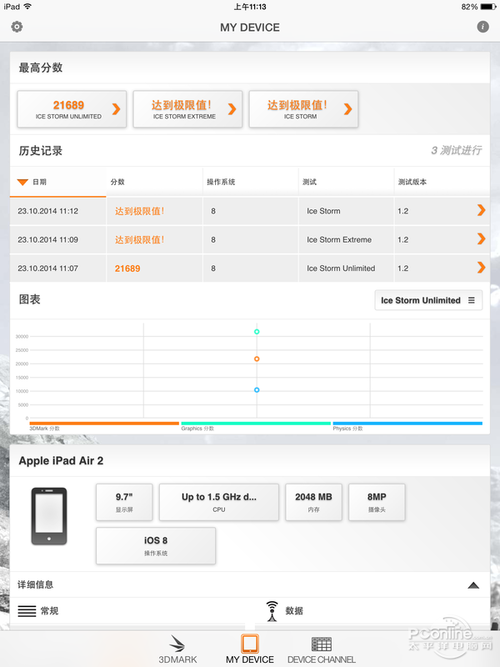Open details arrow for Ice Storm row
500x667 pixels.
[x=481, y=210]
